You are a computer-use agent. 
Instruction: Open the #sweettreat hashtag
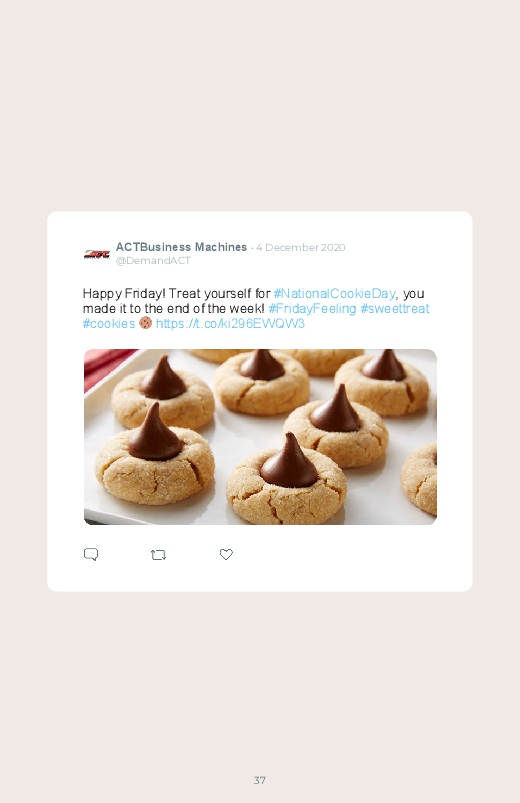point(394,308)
